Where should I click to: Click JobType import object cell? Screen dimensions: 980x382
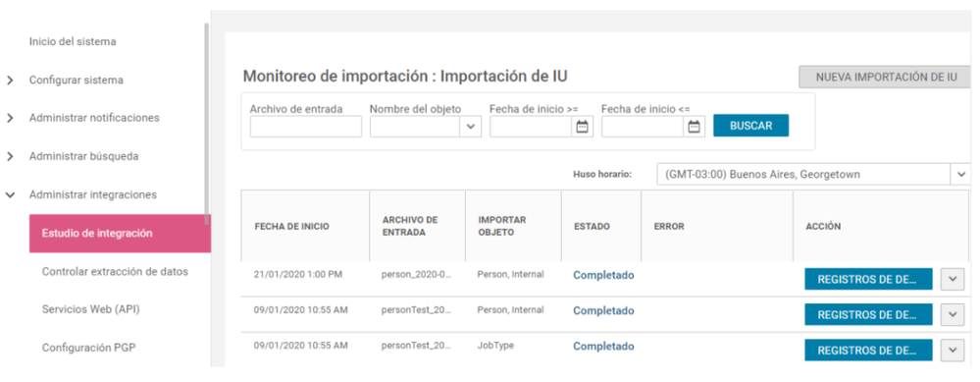[495, 345]
